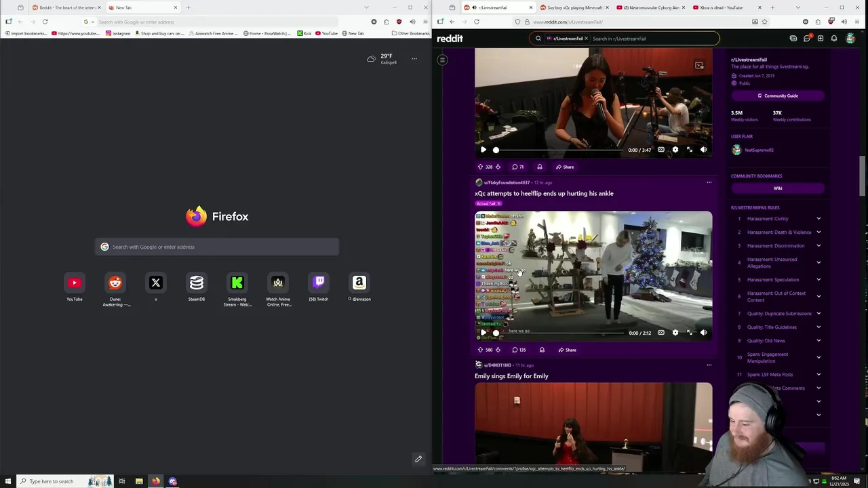
Task: Open the reddit user avatar menu
Action: click(x=850, y=39)
